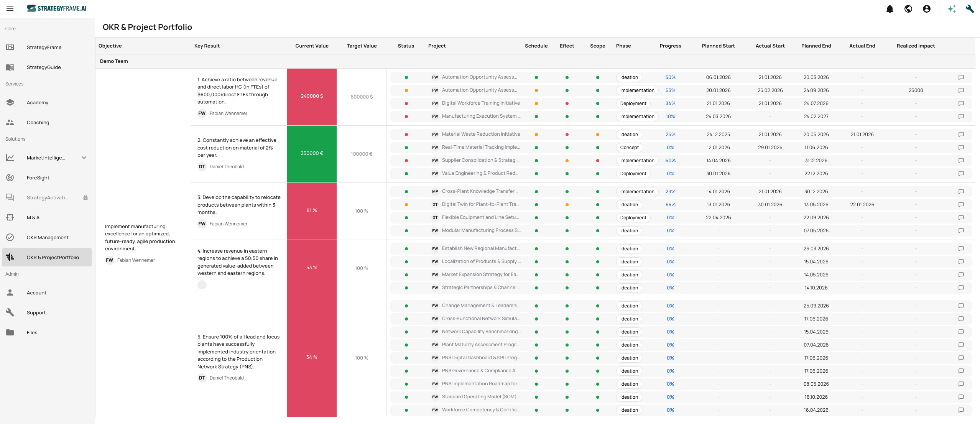
Task: Open Ideation phase selector for Modular Manufacturing Process
Action: coord(629,231)
